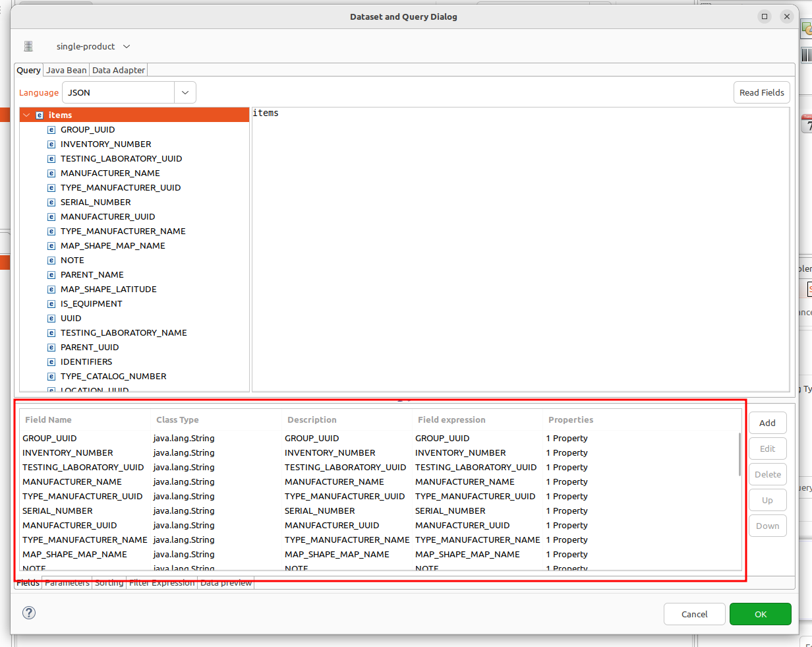Open the Data preview tab
The height and width of the screenshot is (647, 812).
(226, 583)
